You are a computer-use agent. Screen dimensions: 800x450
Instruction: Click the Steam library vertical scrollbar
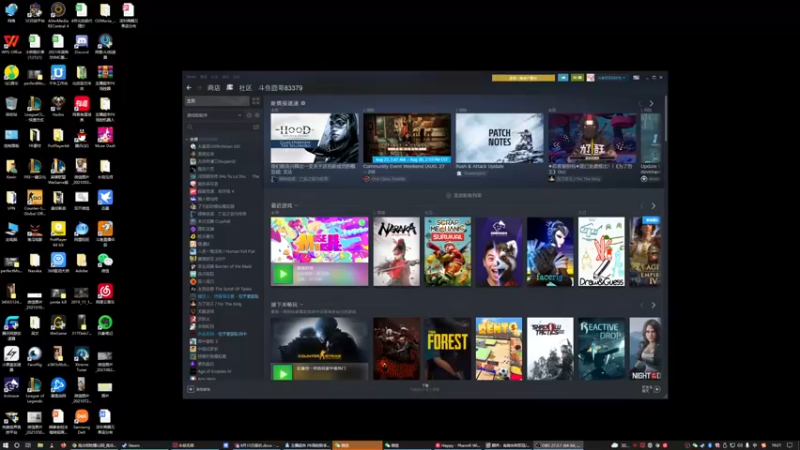(665, 120)
